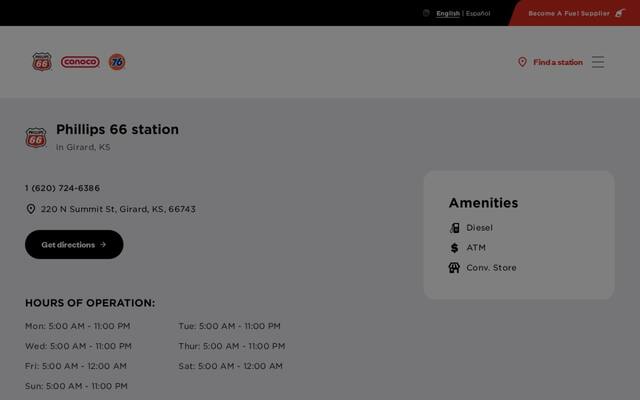Click the Conv. Store amenity label
640x400 pixels.
tap(491, 268)
